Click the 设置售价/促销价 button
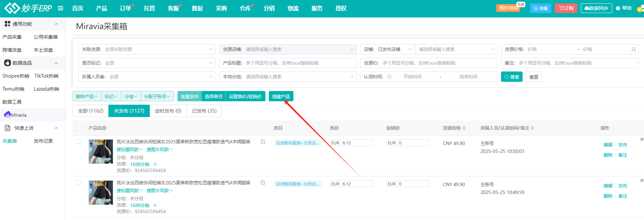This screenshot has width=644, height=220. tap(245, 96)
